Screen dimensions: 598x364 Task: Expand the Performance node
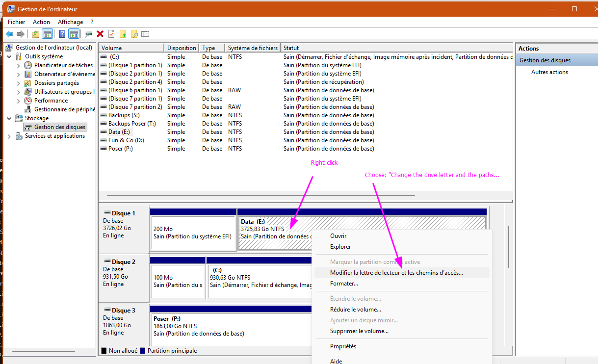pos(19,101)
